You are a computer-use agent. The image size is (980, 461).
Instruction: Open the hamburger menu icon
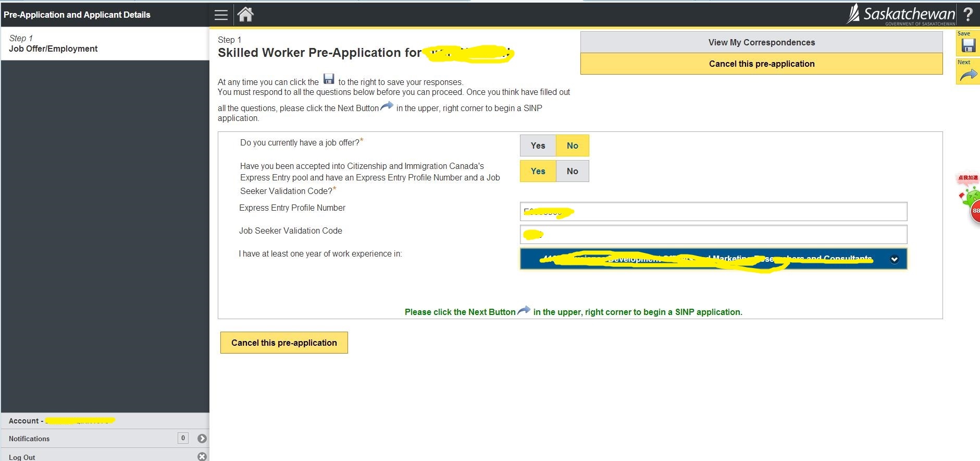click(221, 15)
